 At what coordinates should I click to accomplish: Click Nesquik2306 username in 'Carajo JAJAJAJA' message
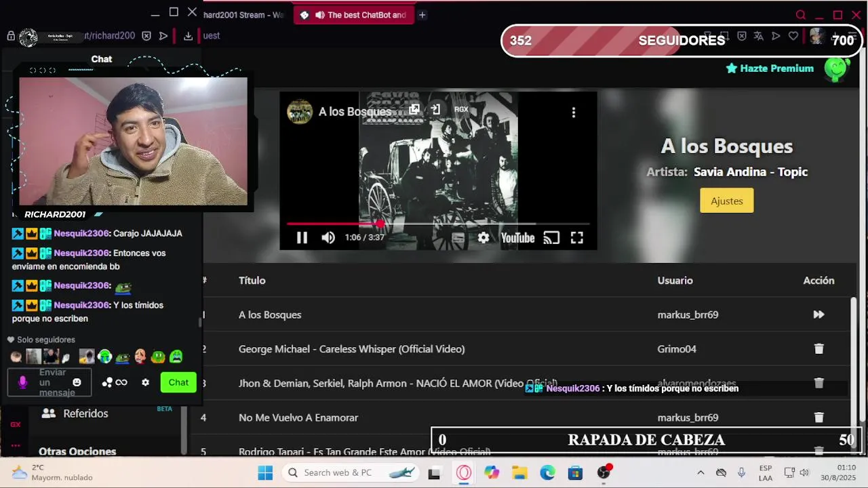click(x=81, y=233)
